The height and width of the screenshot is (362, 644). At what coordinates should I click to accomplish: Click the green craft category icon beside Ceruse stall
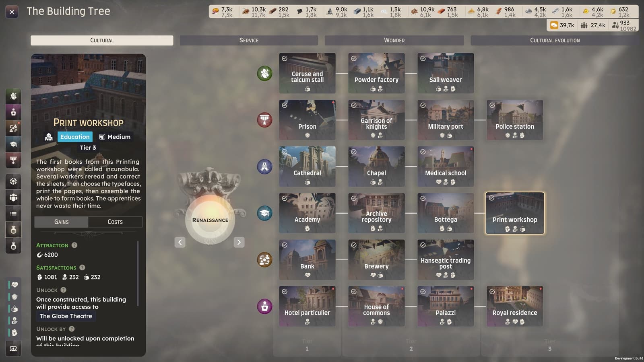[264, 73]
